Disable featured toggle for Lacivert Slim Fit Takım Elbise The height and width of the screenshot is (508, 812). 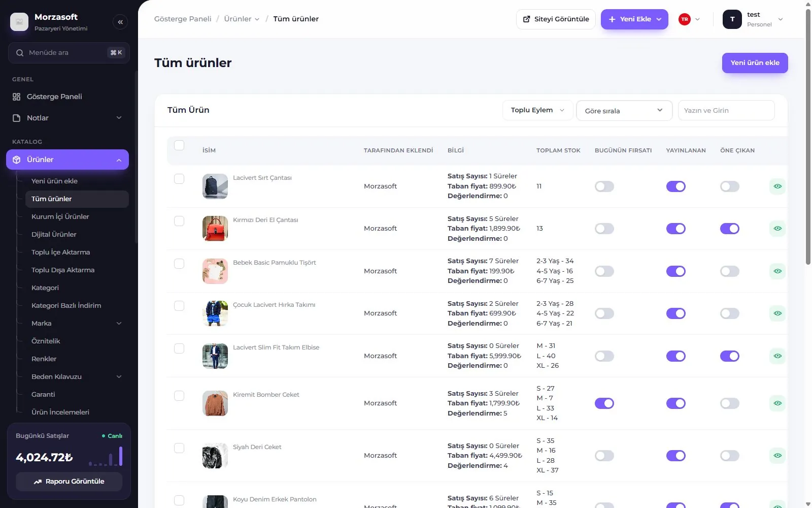(730, 356)
